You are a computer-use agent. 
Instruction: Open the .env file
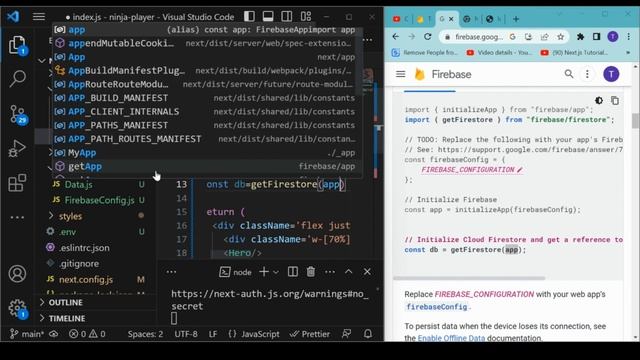(68, 232)
